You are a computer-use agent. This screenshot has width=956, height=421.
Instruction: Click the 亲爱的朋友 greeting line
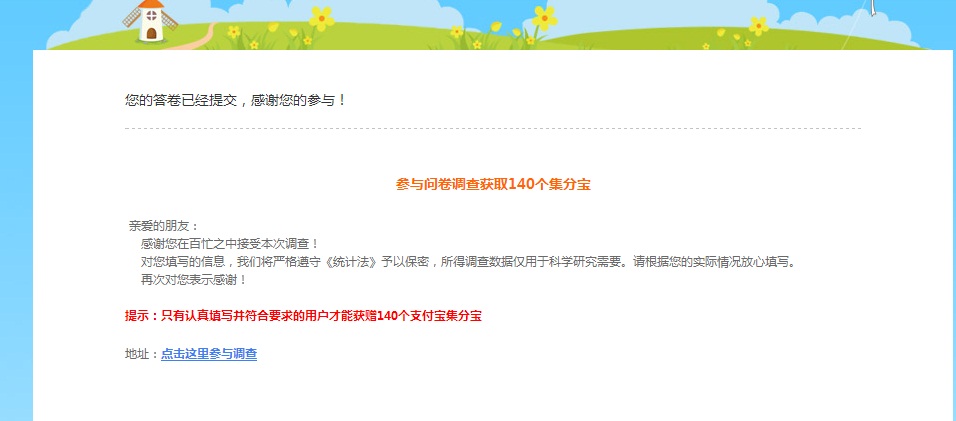(x=163, y=226)
